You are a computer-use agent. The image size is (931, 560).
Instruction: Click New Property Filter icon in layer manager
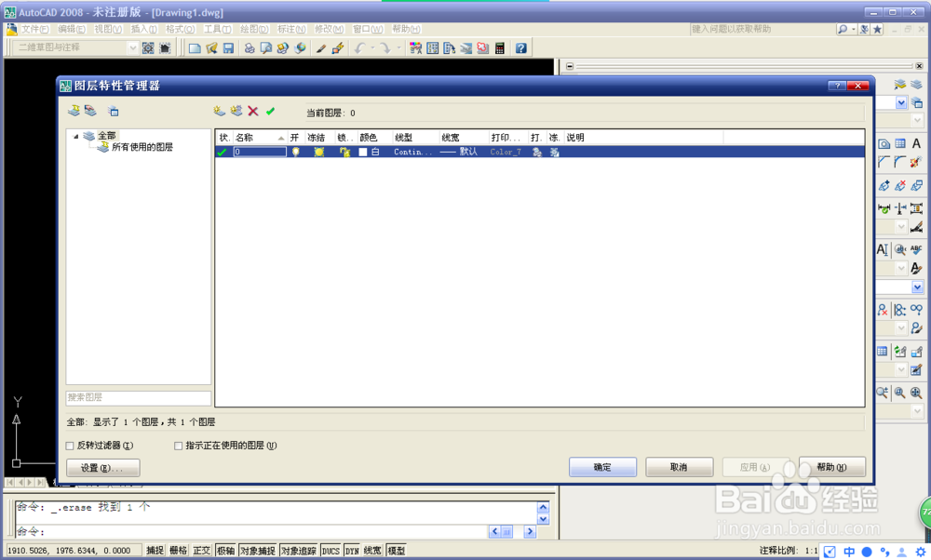point(74,111)
